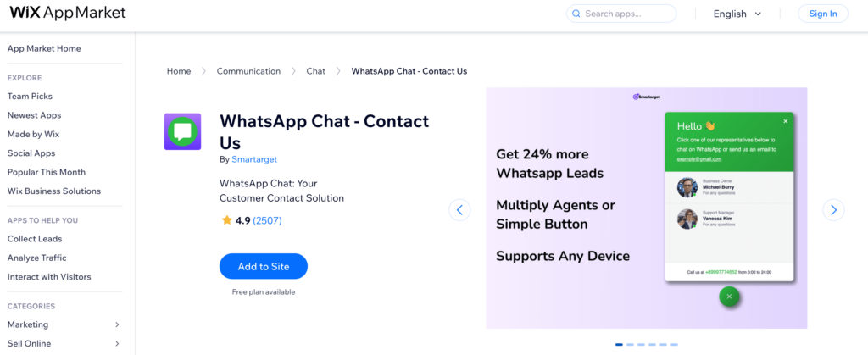Click the WhatsApp Chat app icon
Image resolution: width=868 pixels, height=355 pixels.
[x=183, y=131]
